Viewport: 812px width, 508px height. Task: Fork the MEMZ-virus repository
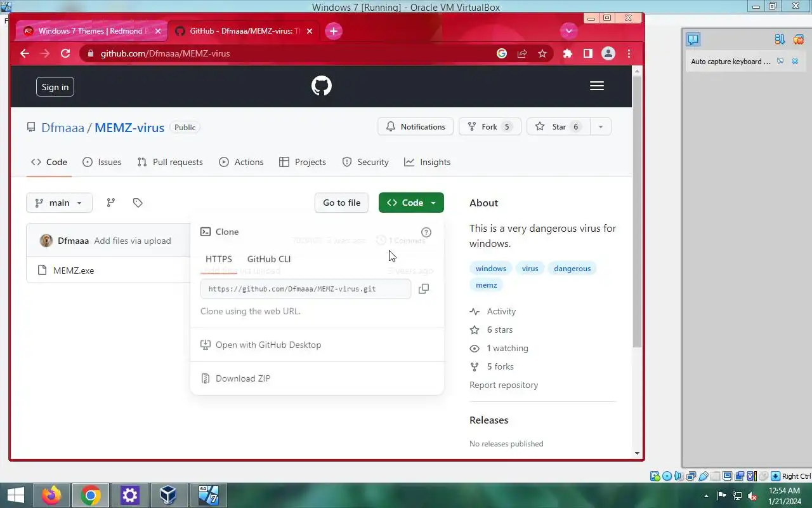click(x=490, y=126)
